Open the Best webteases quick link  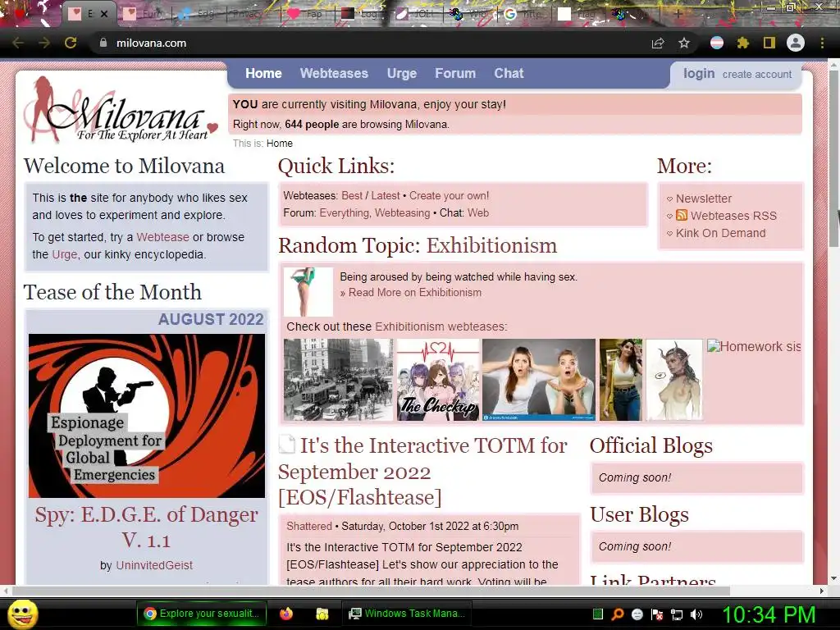pos(352,196)
